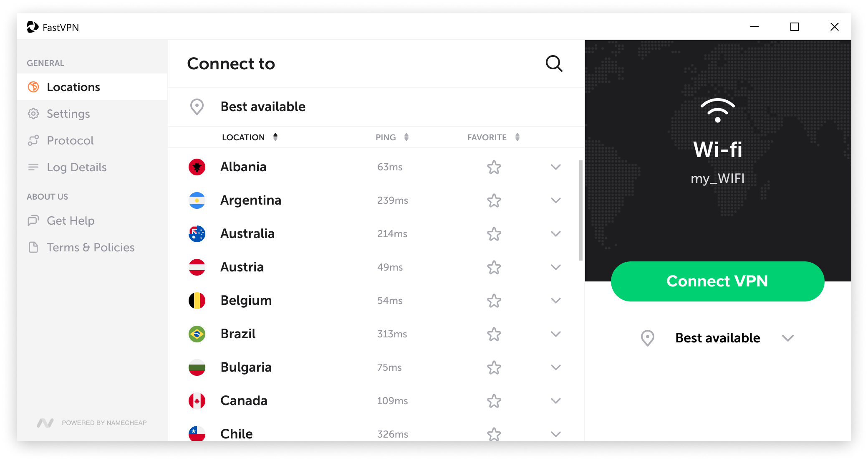Open Protocol configuration page

[x=70, y=139]
